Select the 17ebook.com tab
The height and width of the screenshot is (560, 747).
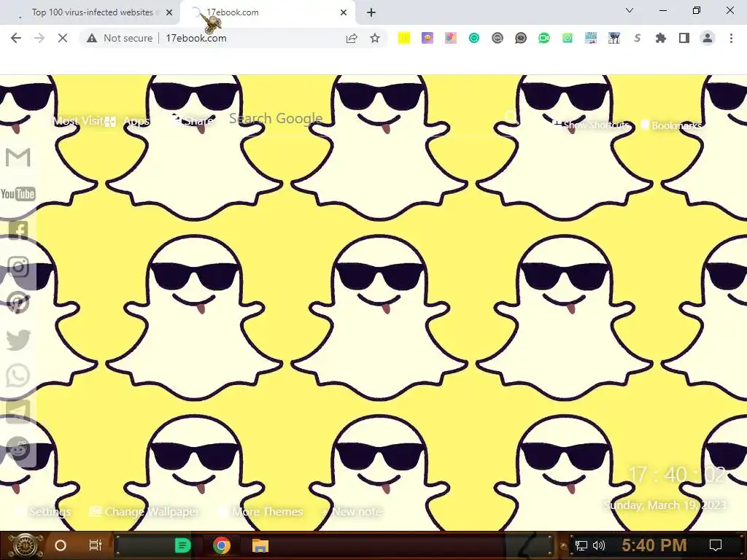click(x=267, y=12)
